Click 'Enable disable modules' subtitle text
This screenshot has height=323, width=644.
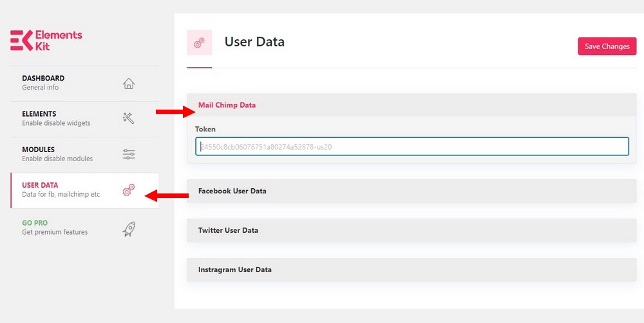pyautogui.click(x=57, y=159)
